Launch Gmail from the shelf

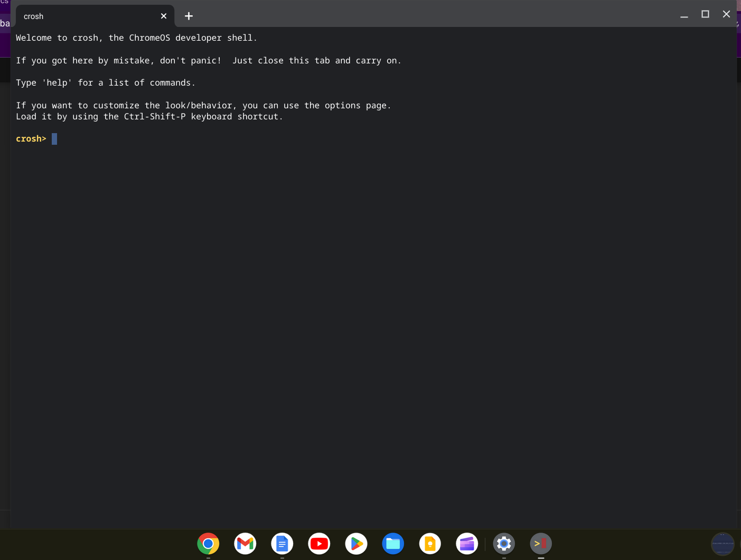245,543
